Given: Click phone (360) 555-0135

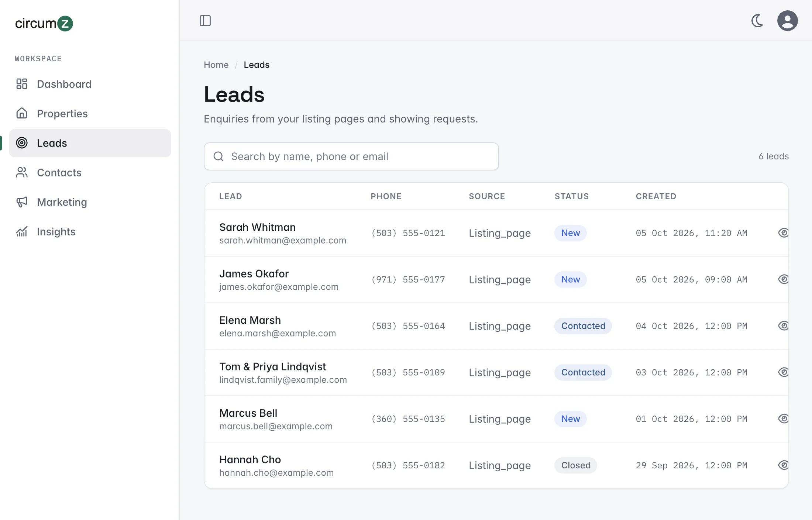Looking at the screenshot, I should [x=408, y=419].
